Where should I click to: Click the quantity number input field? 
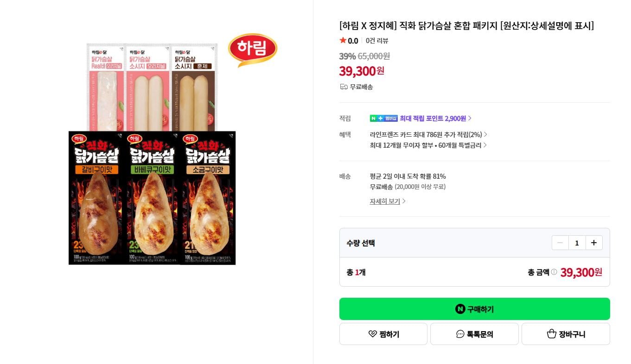(x=577, y=243)
